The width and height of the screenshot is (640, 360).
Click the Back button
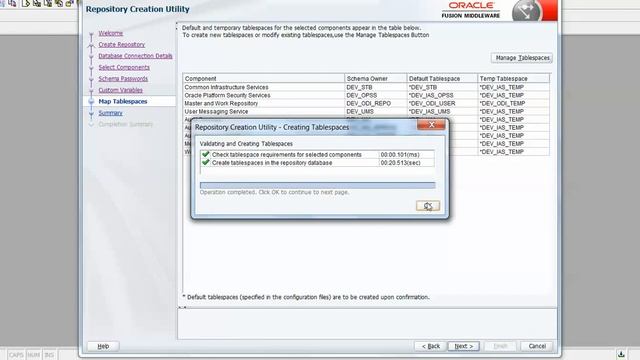click(x=431, y=346)
